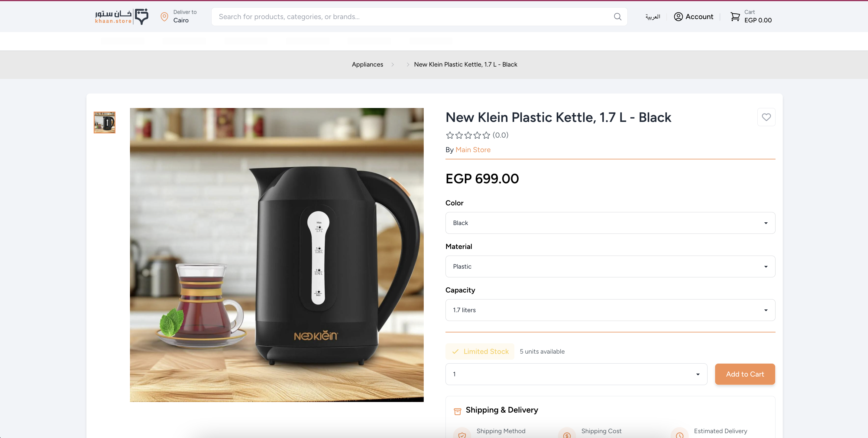868x438 pixels.
Task: Click the Account user icon
Action: [678, 17]
